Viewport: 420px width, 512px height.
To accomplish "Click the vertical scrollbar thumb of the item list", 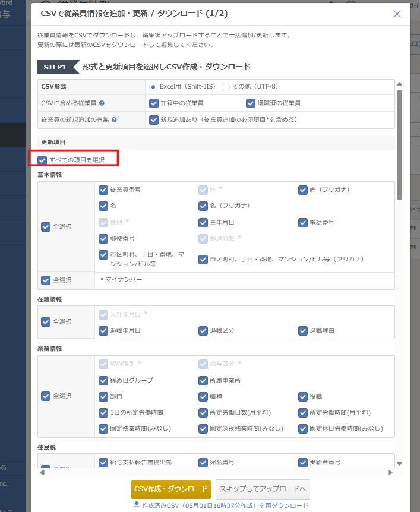I will point(400,143).
